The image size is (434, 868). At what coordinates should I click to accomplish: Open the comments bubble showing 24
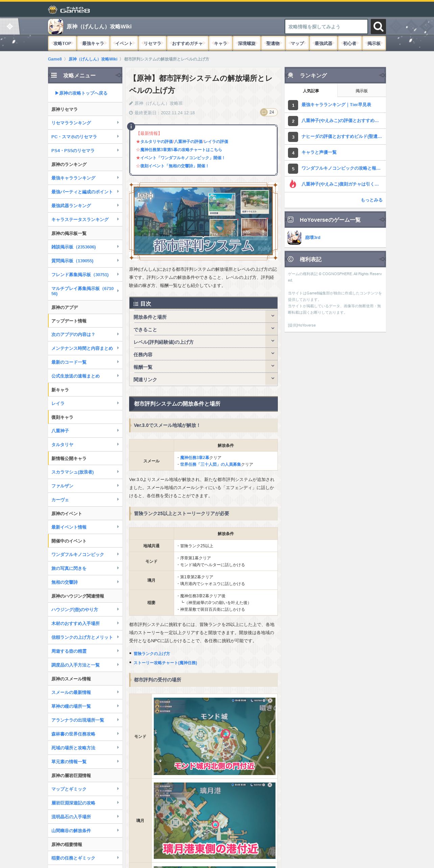(x=268, y=112)
